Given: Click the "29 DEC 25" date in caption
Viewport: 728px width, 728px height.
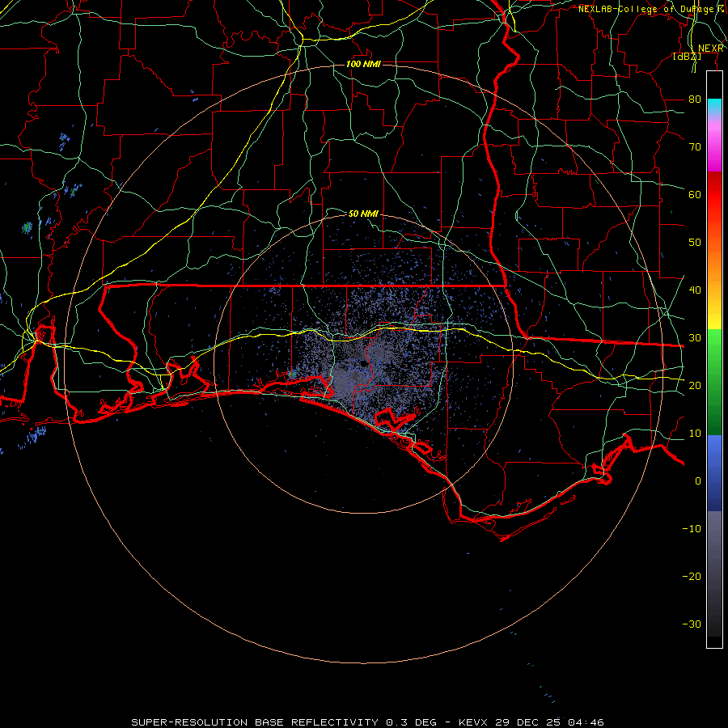Looking at the screenshot, I should coord(529,722).
